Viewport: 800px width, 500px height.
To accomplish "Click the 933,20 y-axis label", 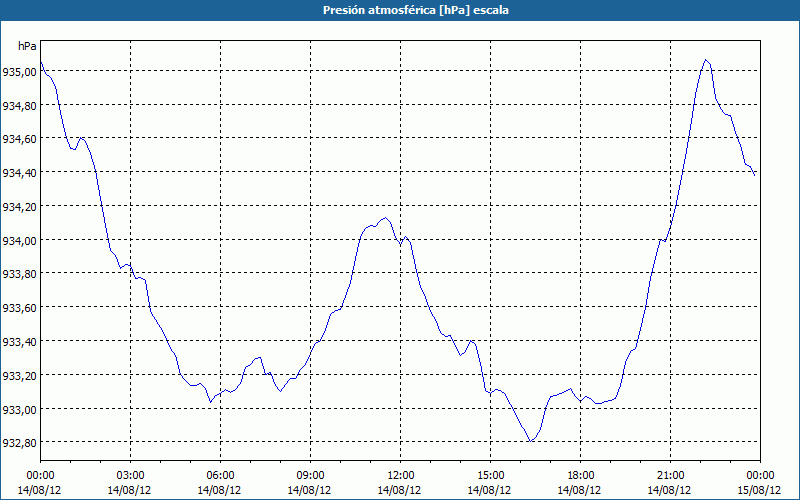I will [x=19, y=376].
